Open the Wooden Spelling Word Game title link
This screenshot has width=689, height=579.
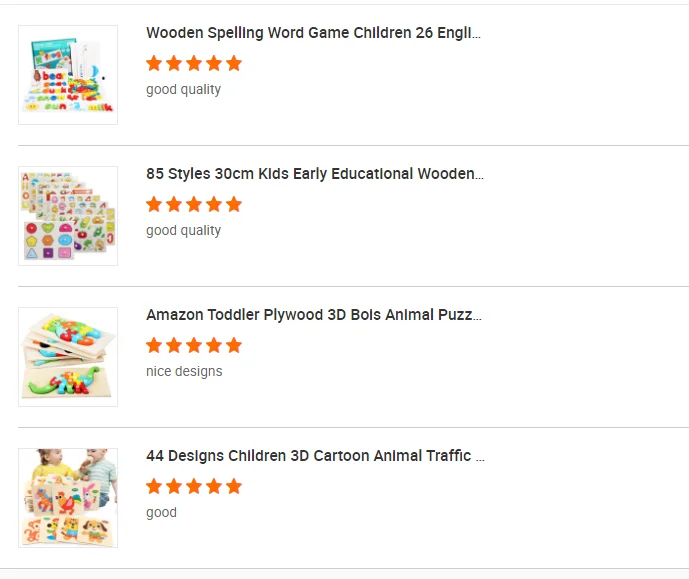point(313,33)
